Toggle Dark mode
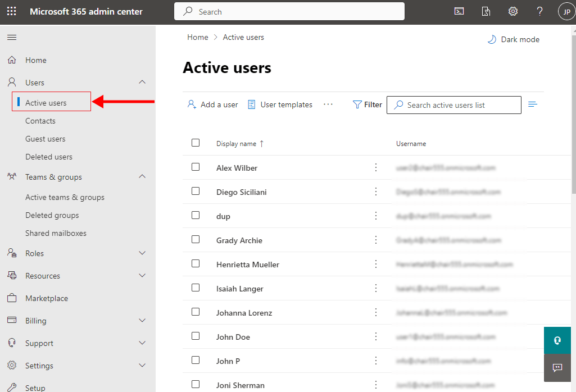This screenshot has height=392, width=576. click(513, 39)
